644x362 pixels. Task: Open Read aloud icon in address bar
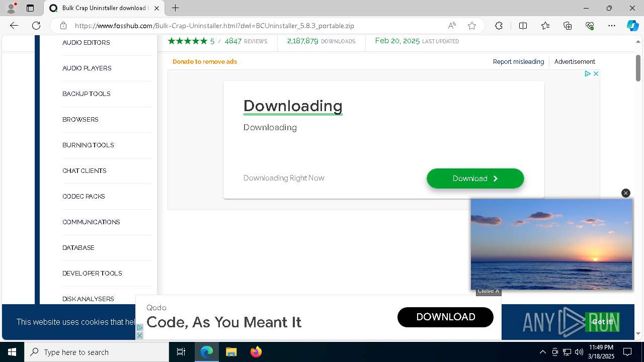(452, 26)
